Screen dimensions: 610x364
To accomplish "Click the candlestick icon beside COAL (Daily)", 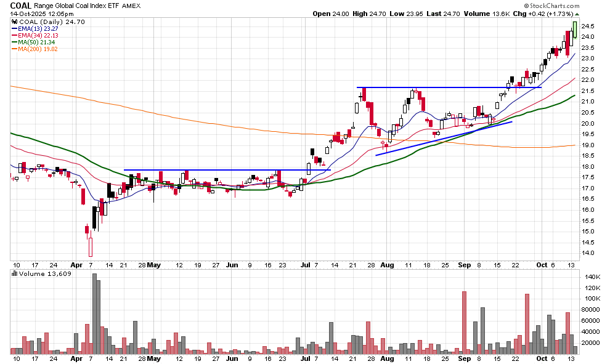I will click(14, 22).
